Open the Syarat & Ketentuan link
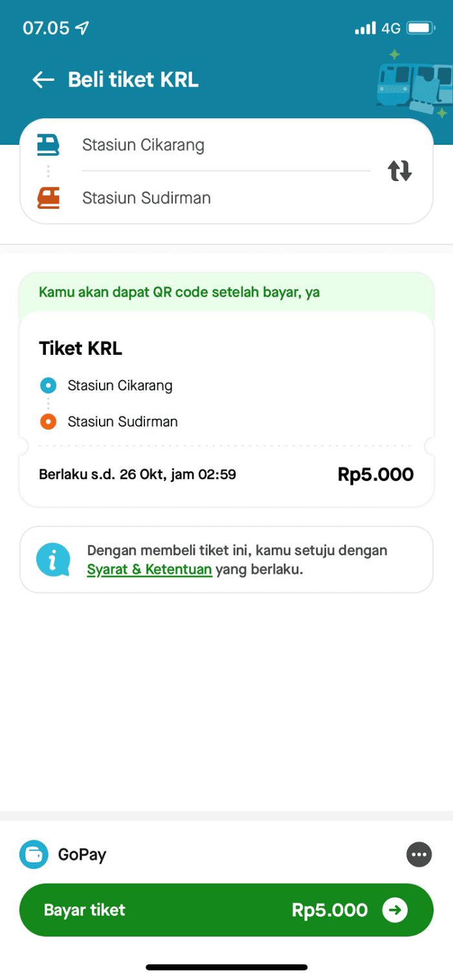Viewport: 453px width, 980px height. tap(149, 571)
